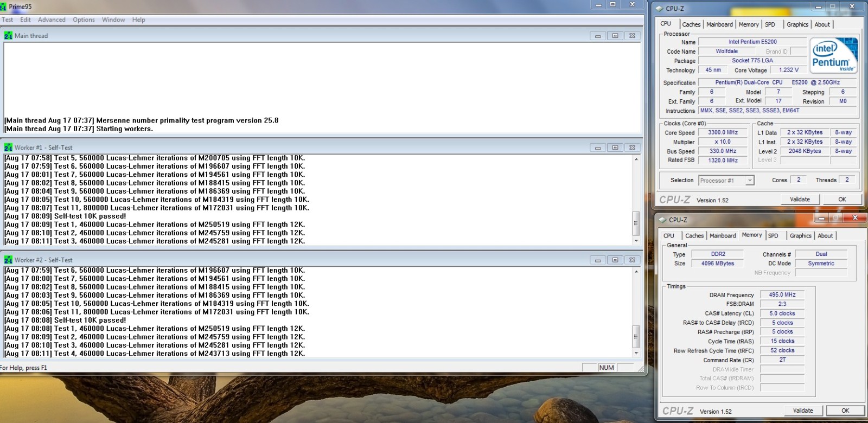The width and height of the screenshot is (868, 423).
Task: Click scroll down arrow in Worker #2 log
Action: 636,352
